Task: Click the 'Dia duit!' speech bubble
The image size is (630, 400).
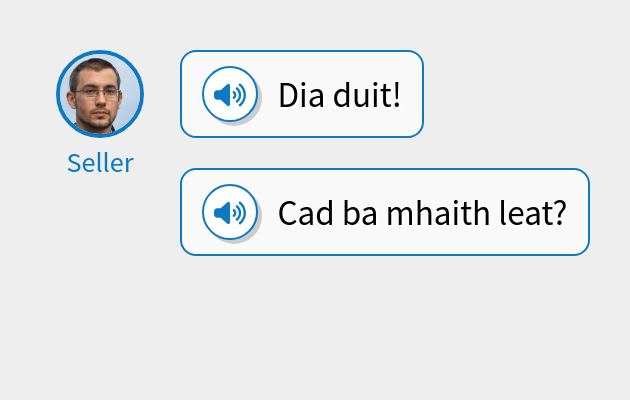Action: 302,94
